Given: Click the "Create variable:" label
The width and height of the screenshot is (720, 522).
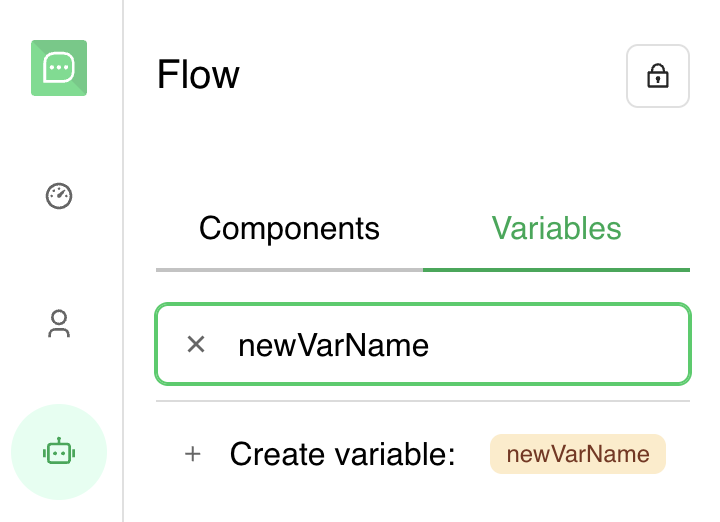Looking at the screenshot, I should [342, 455].
